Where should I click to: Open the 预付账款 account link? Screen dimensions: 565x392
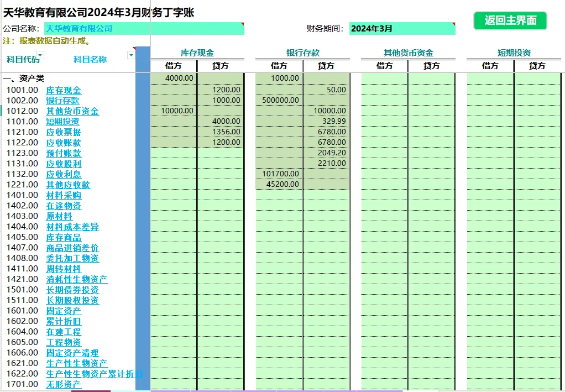(64, 153)
